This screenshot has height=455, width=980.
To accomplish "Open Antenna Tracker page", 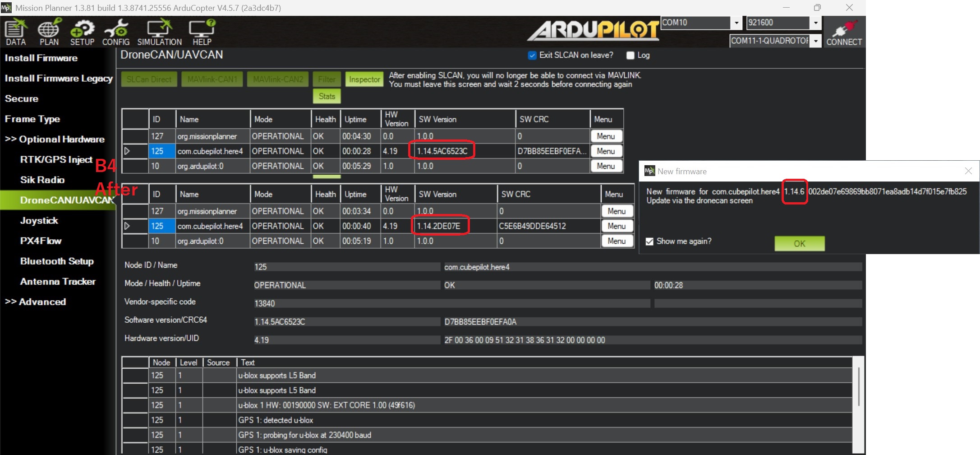I will (58, 281).
